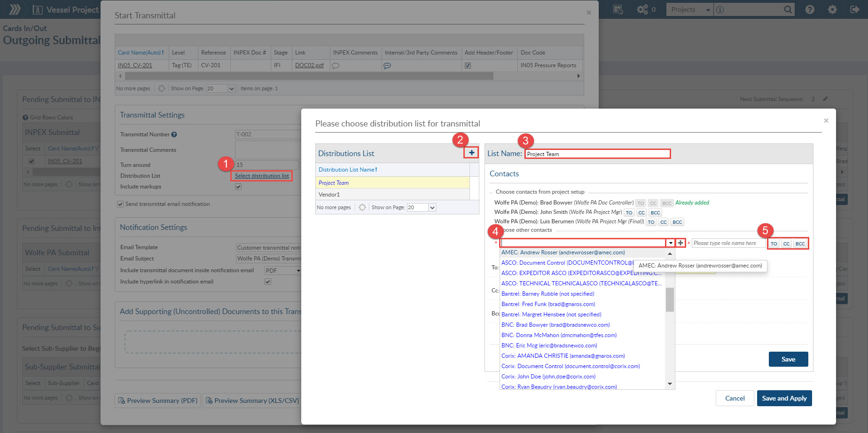The width and height of the screenshot is (868, 433).
Task: Click BCC button next to role name field
Action: [x=800, y=244]
